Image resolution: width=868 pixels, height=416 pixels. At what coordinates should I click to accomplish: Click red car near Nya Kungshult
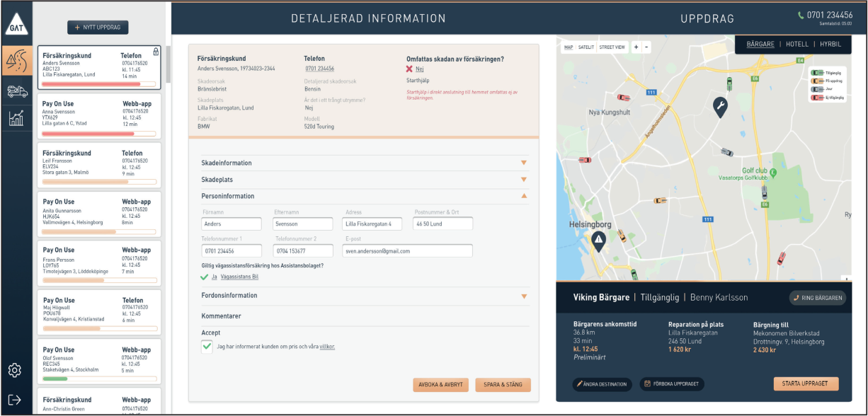pos(624,98)
